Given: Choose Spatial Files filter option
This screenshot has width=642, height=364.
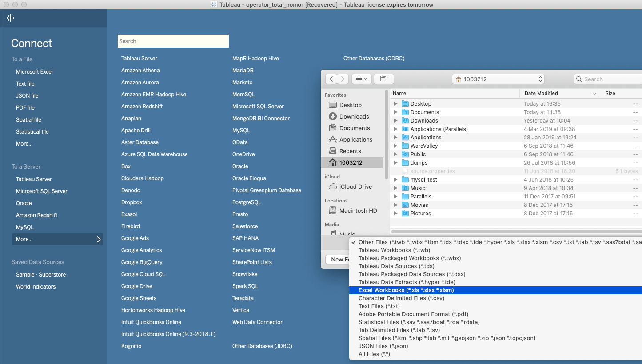Looking at the screenshot, I should tap(496, 338).
